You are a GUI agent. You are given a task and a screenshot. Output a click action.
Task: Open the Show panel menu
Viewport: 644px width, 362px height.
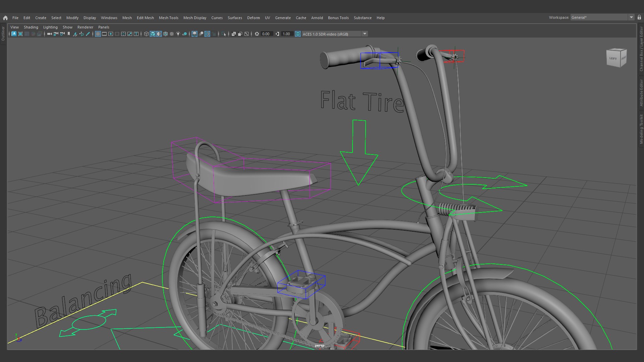67,27
